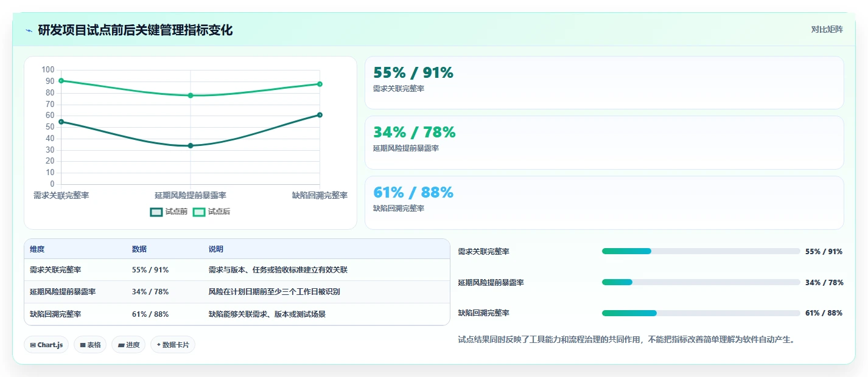
Task: Click progress row label 延期风险提前暴露率
Action: point(491,282)
